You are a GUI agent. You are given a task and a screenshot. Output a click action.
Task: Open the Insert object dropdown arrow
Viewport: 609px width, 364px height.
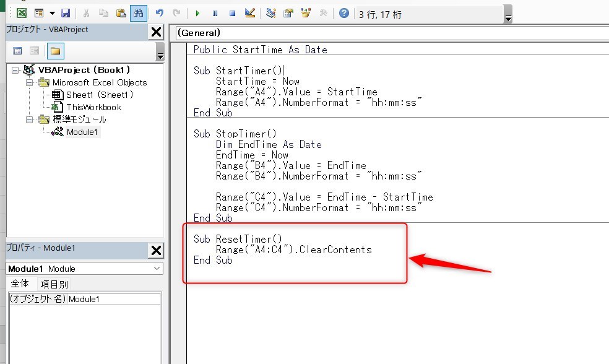52,13
